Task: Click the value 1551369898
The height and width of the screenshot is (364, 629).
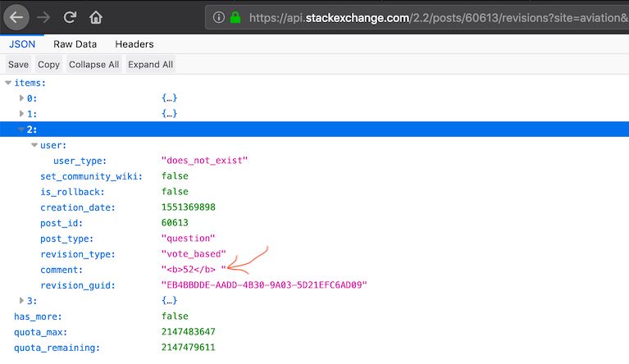Action: 189,207
